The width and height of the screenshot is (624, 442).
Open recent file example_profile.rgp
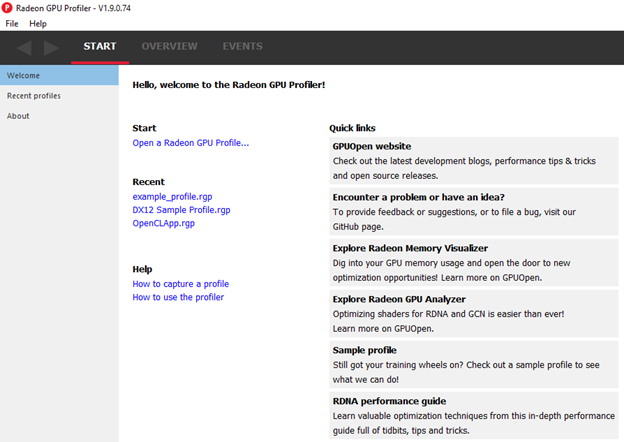(x=172, y=197)
